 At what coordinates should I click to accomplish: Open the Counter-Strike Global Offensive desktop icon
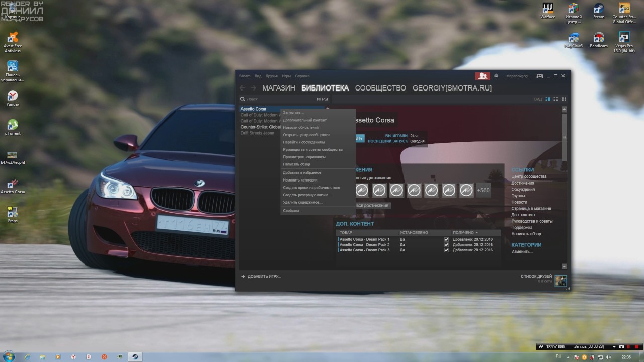coord(624,13)
